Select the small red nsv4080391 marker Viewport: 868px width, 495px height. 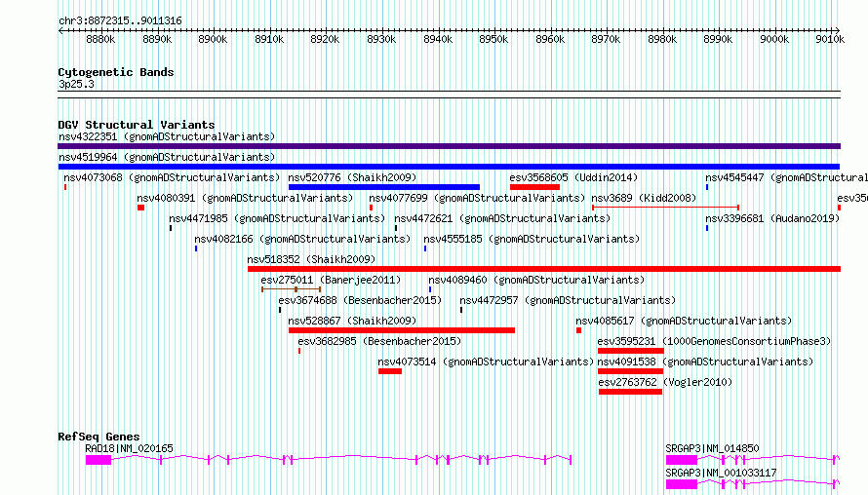pos(140,208)
